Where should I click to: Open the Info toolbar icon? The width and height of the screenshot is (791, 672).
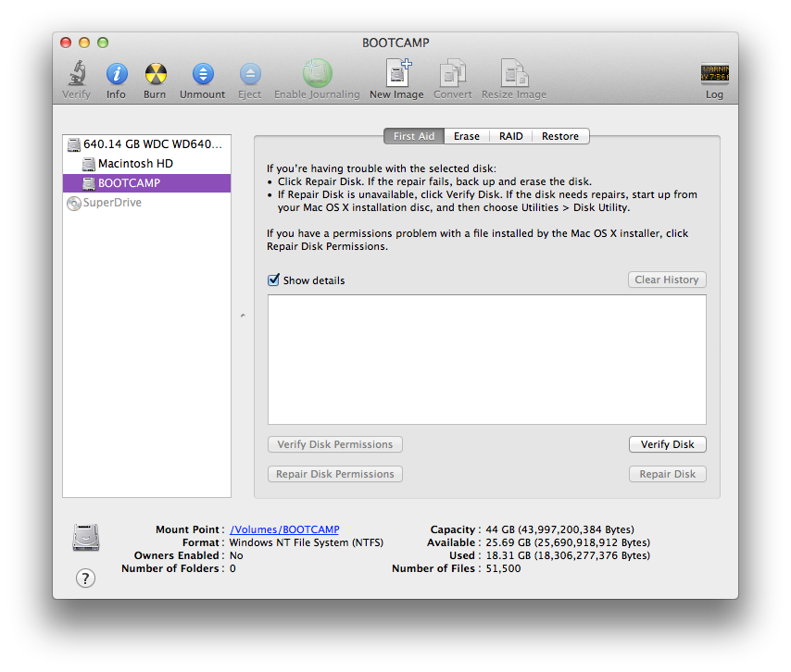[117, 74]
